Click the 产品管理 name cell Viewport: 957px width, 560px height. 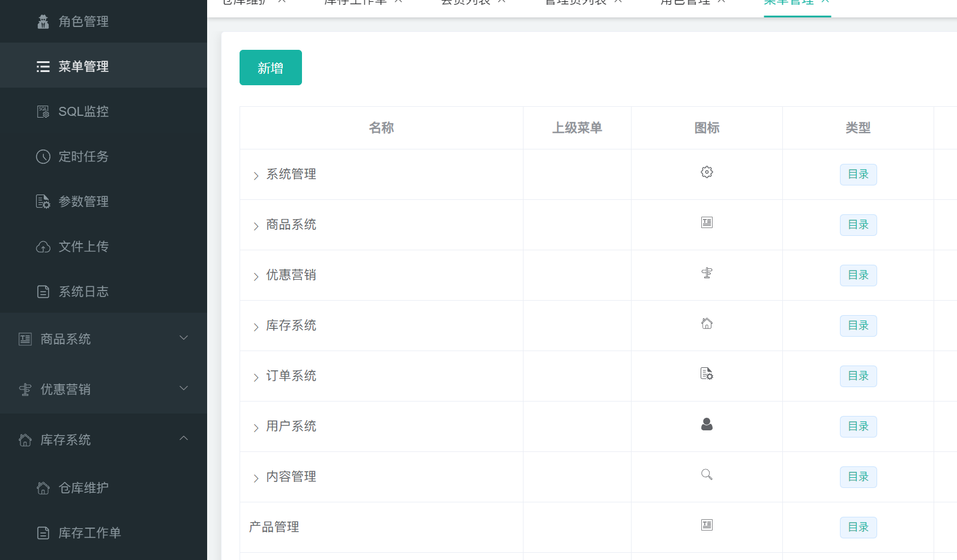[x=381, y=527]
